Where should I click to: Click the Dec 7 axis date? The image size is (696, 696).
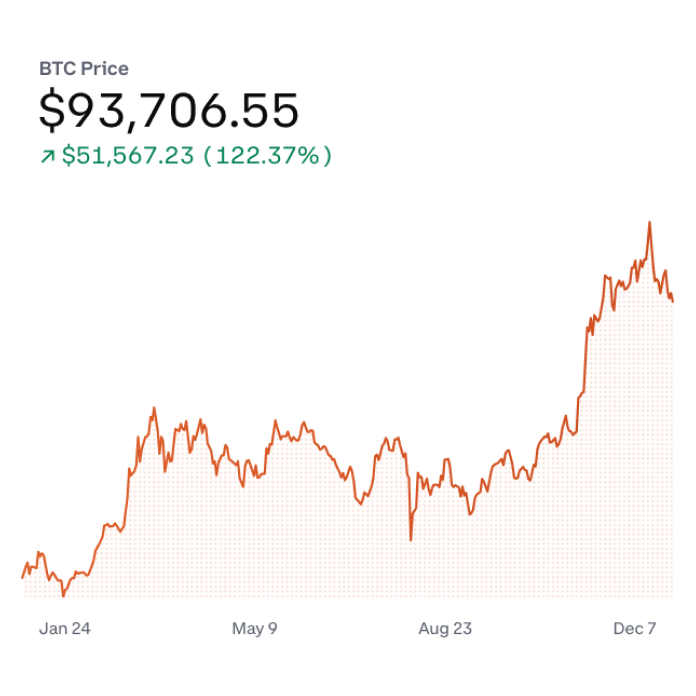coord(634,629)
